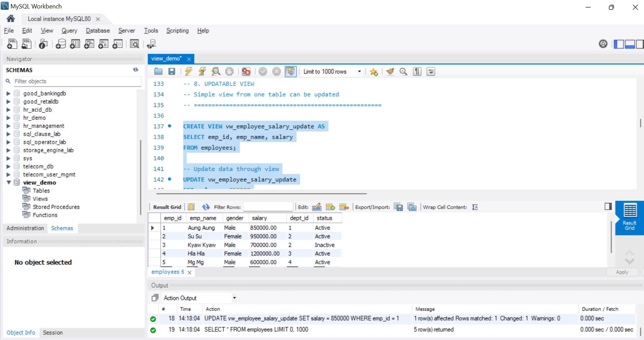
Task: Open find magnifier in editor toolbar
Action: click(x=403, y=72)
